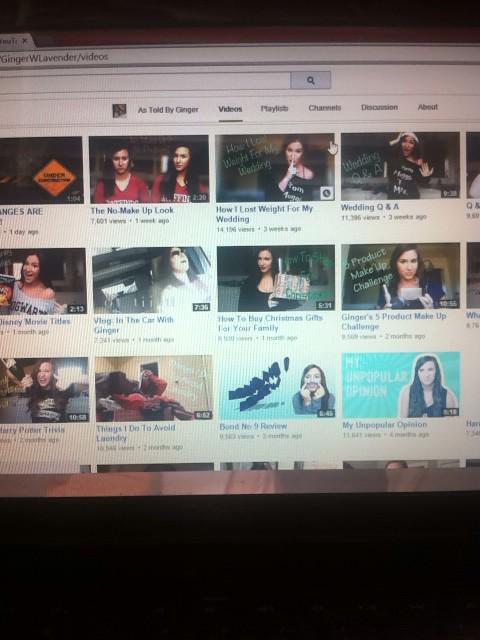Viewport: 480px width, 640px height.
Task: Click the browser address bar
Action: [x=240, y=57]
